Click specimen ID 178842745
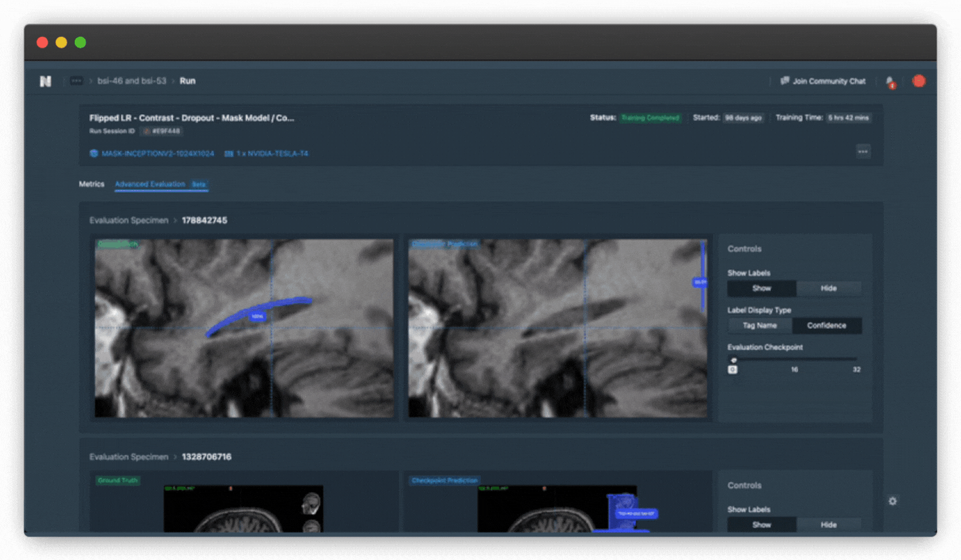 pos(205,220)
